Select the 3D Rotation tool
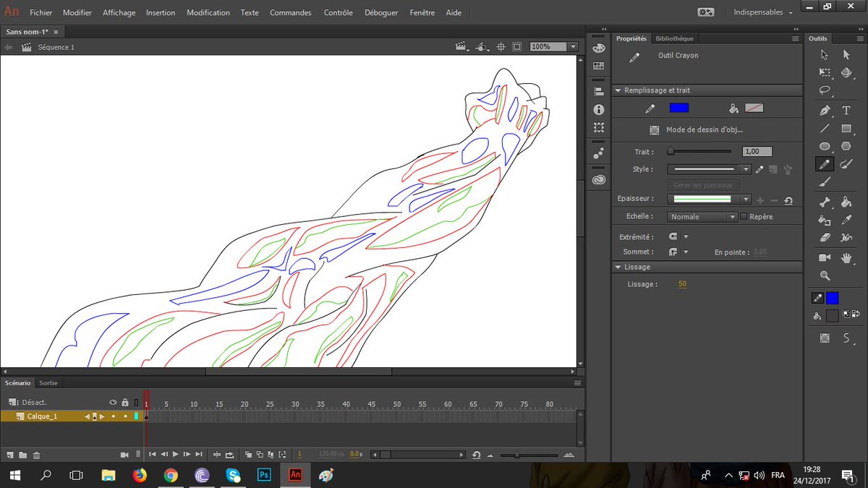 point(846,72)
